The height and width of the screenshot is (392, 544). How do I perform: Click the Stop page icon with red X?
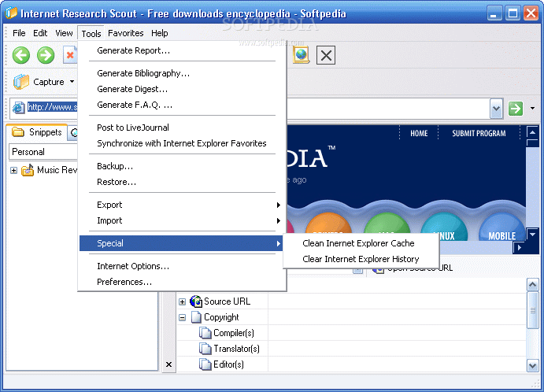click(70, 55)
